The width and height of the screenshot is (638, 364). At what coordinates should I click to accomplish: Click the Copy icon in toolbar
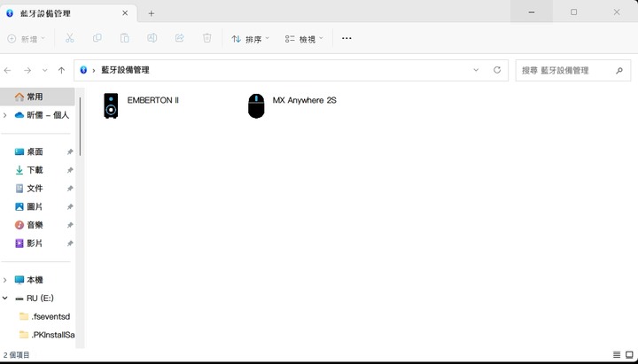click(x=97, y=38)
